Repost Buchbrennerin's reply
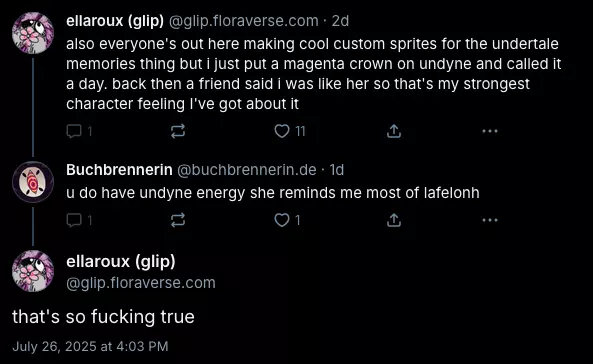 coord(178,220)
